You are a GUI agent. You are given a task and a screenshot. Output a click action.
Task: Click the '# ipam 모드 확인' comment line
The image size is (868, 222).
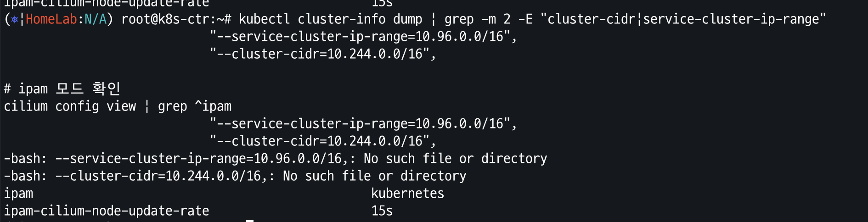tap(62, 89)
